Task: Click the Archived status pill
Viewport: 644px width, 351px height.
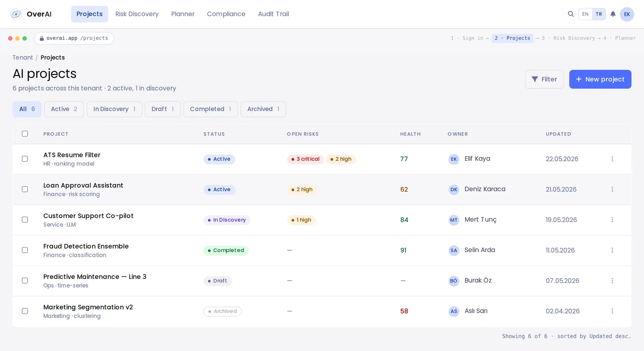Action: click(x=223, y=311)
